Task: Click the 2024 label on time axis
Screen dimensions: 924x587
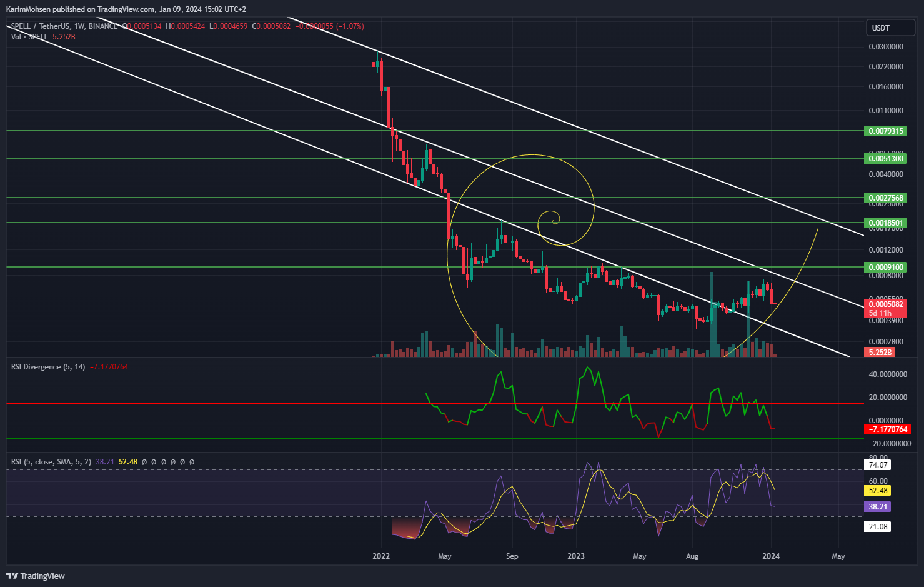Action: [770, 556]
